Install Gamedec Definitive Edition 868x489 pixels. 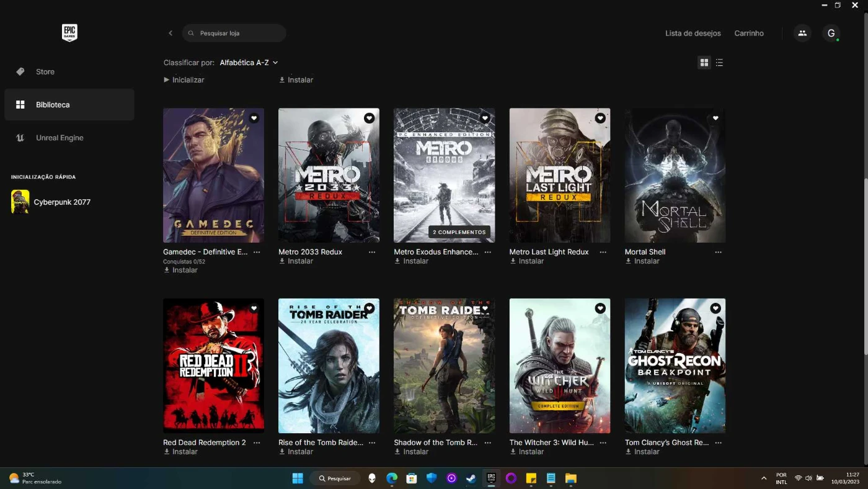180,270
